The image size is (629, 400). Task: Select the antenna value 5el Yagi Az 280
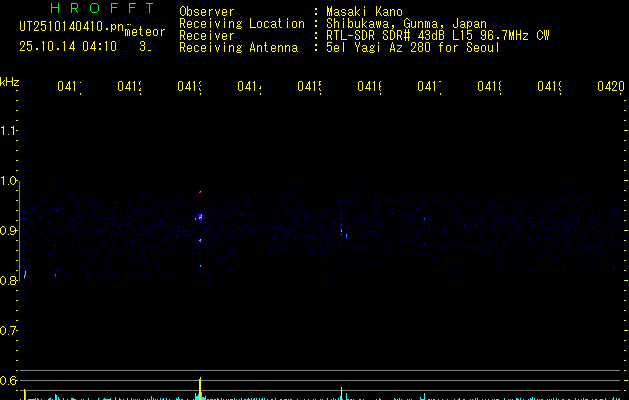378,47
